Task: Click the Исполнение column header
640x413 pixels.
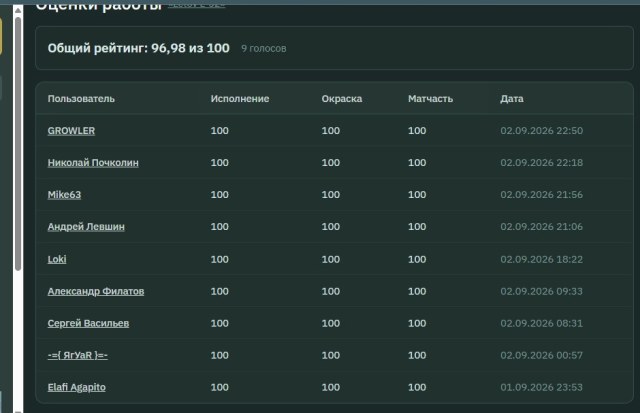Action: [240, 99]
